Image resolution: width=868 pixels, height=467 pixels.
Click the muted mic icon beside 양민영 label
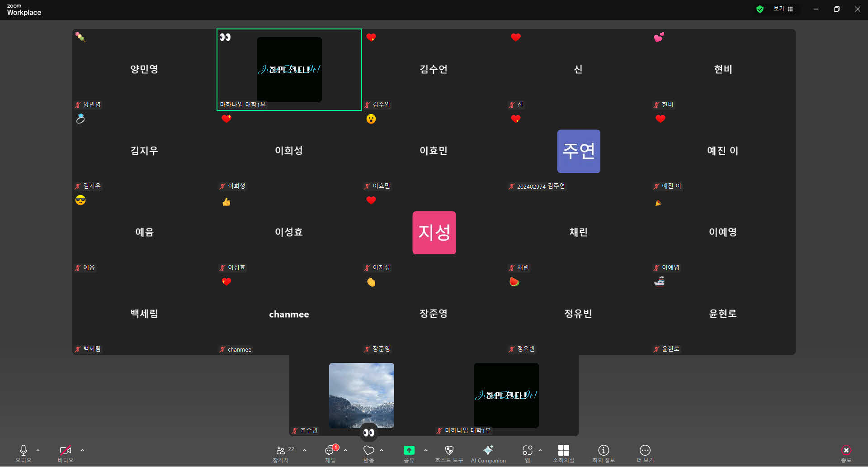(x=78, y=105)
